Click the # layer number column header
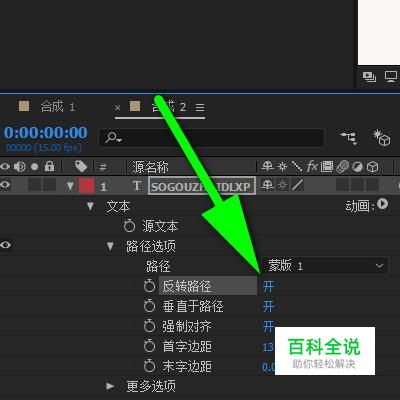 (x=103, y=167)
